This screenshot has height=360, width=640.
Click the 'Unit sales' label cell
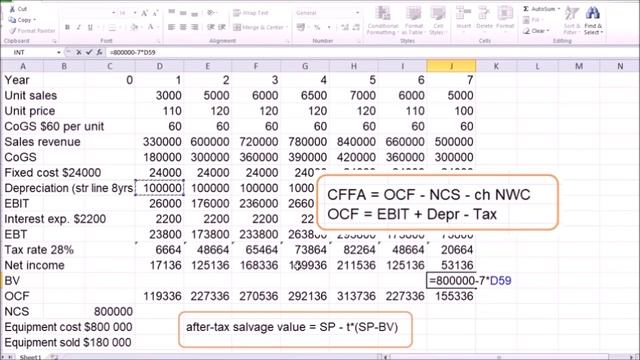[31, 96]
